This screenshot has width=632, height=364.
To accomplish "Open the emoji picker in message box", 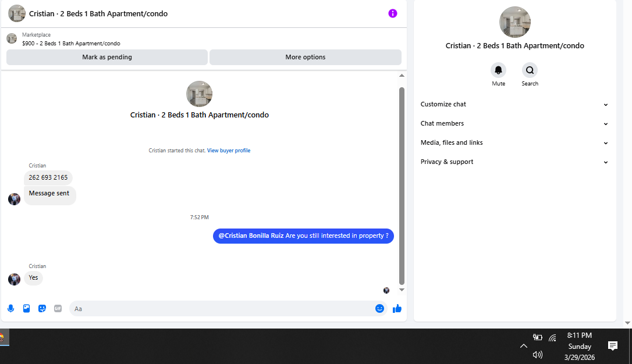I will (x=379, y=308).
